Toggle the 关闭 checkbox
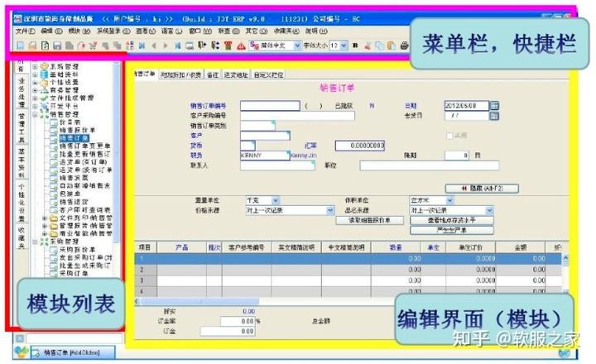Screen dimensions: 596x364 point(449,136)
